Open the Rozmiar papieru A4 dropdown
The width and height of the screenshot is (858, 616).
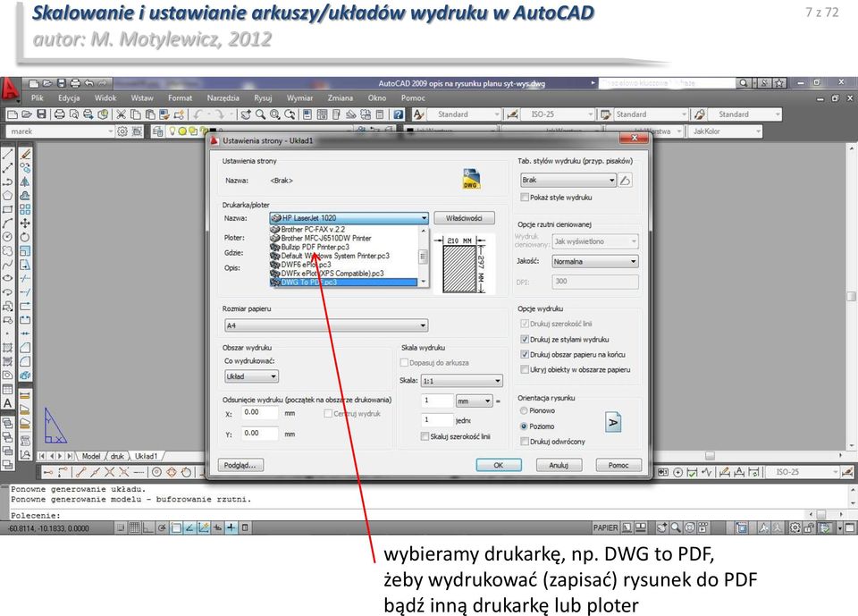(326, 325)
